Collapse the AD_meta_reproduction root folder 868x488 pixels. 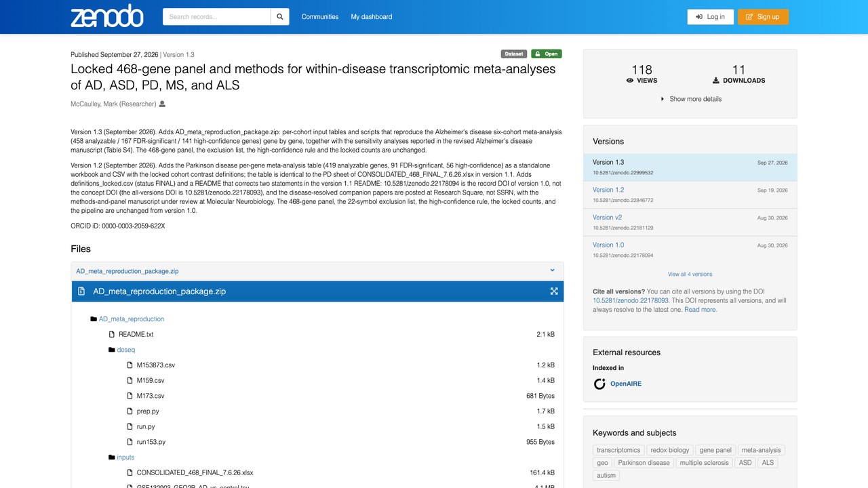click(x=94, y=319)
